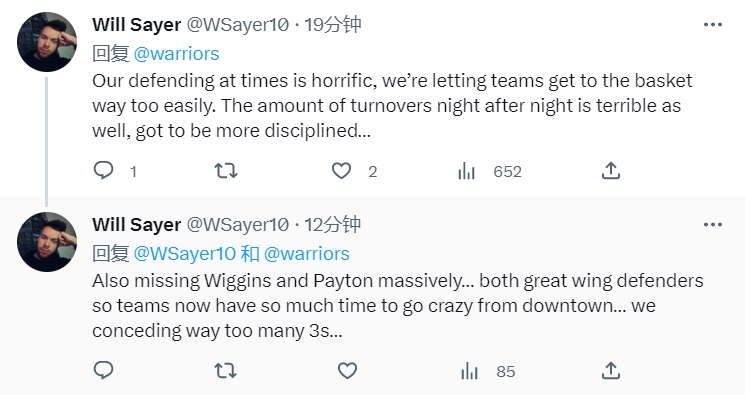745x395 pixels.
Task: Open @warriors mention in second tweet reply line
Action: (306, 254)
